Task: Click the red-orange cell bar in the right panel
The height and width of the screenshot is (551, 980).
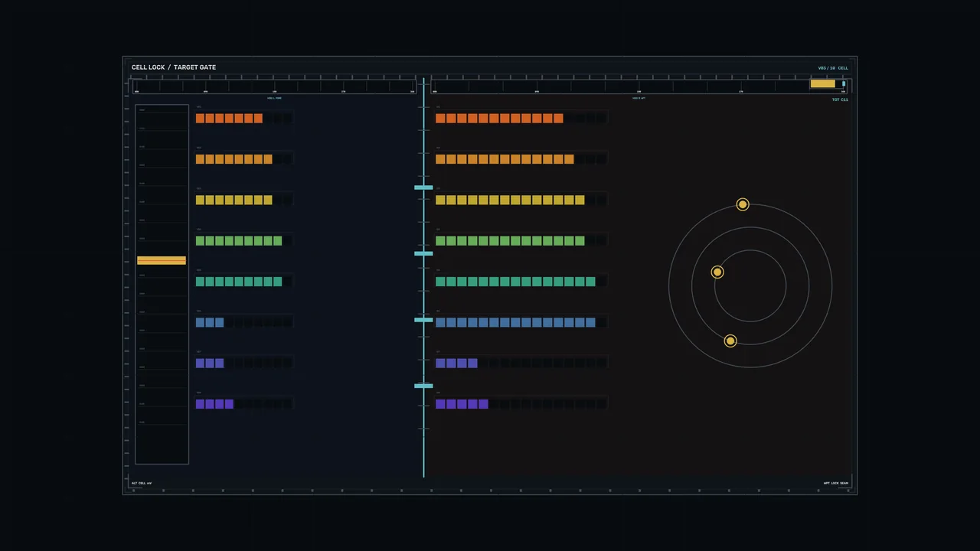Action: pos(521,118)
